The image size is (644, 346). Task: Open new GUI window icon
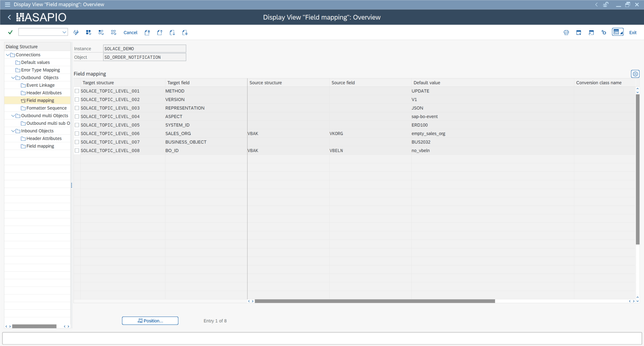point(579,33)
